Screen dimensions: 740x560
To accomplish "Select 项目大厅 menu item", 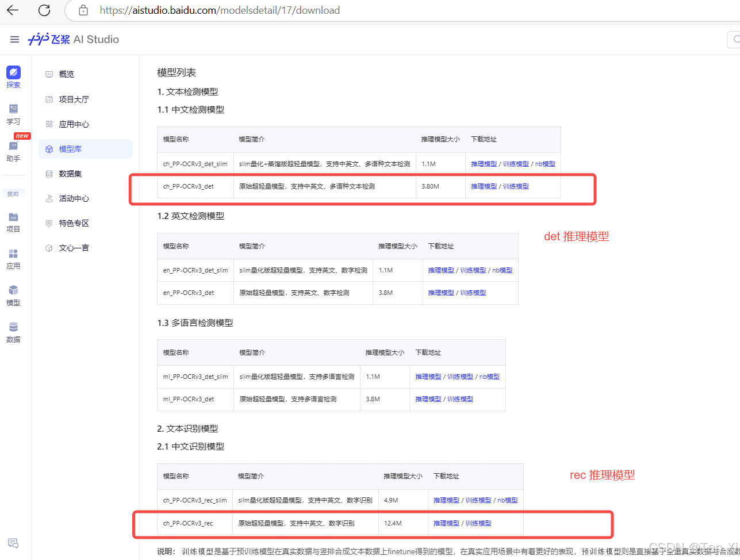I will (86, 99).
